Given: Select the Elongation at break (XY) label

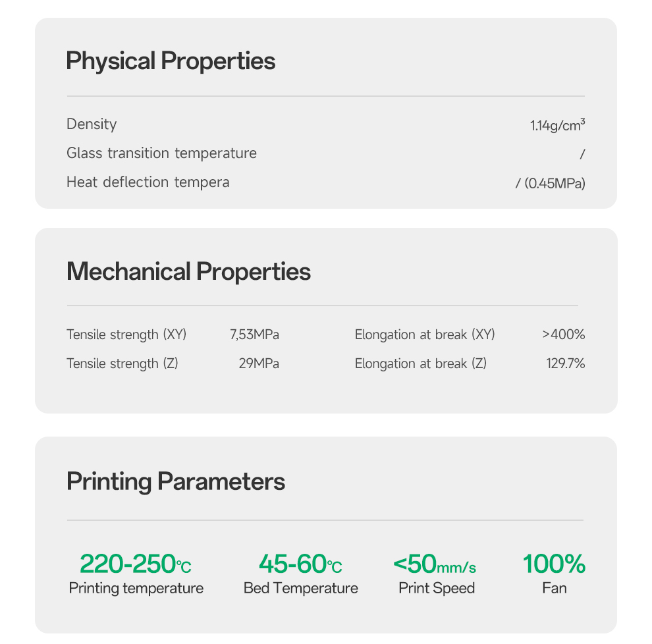Looking at the screenshot, I should [425, 335].
